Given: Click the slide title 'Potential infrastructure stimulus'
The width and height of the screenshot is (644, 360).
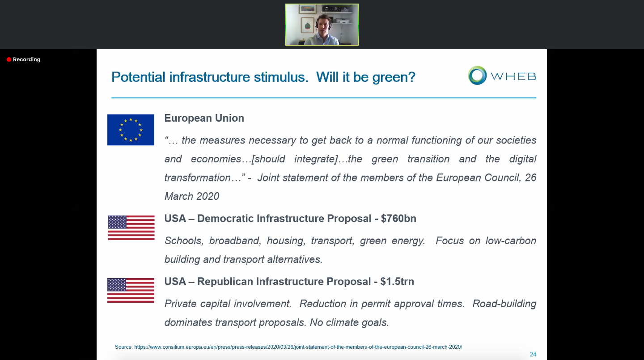Looking at the screenshot, I should coord(209,77).
